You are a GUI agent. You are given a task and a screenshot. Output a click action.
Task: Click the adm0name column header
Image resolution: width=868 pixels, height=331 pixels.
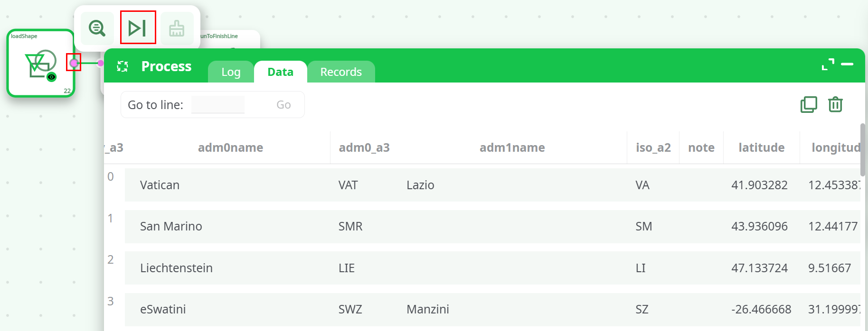(x=230, y=147)
